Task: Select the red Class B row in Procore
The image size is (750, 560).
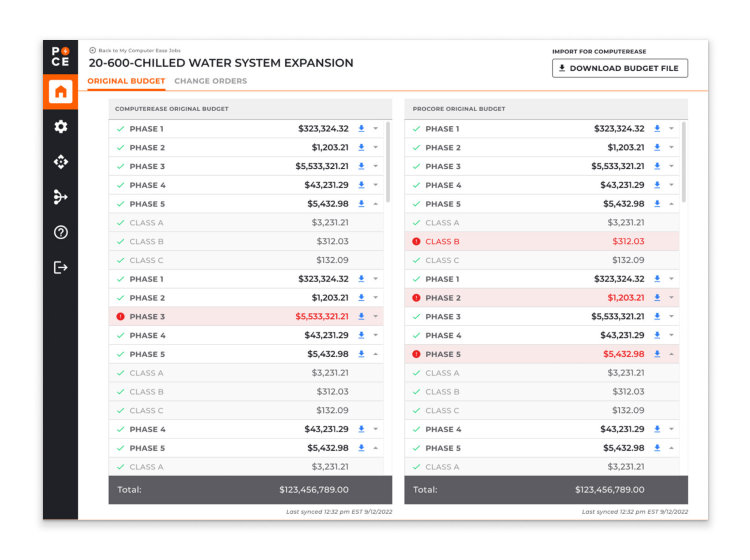Action: coord(542,242)
